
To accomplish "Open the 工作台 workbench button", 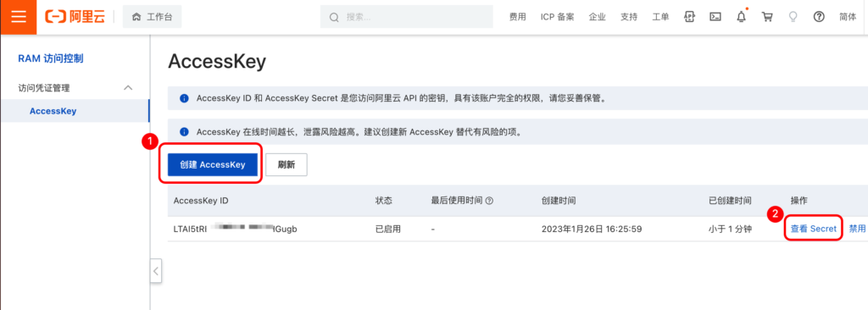I will [152, 17].
